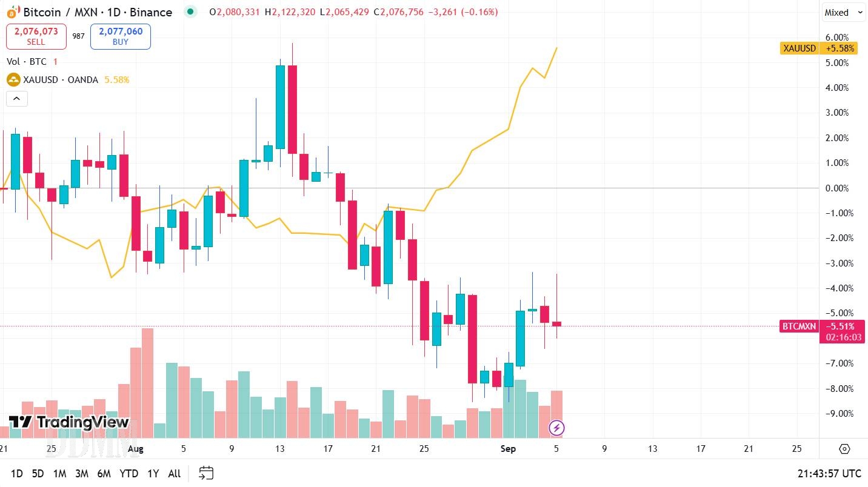868x487 pixels.
Task: Open the interval menu by clicking 1D in the title
Action: coord(114,12)
